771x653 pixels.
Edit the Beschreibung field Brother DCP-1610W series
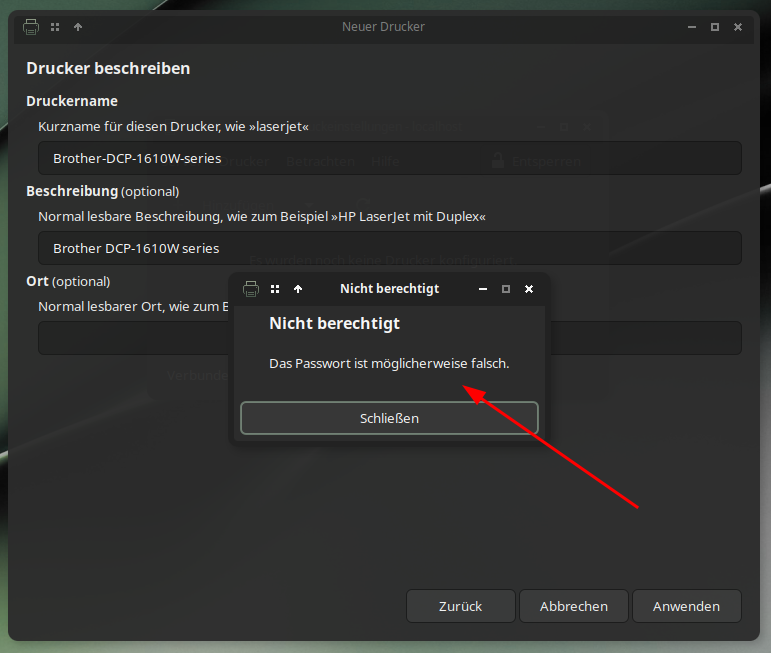pyautogui.click(x=390, y=248)
